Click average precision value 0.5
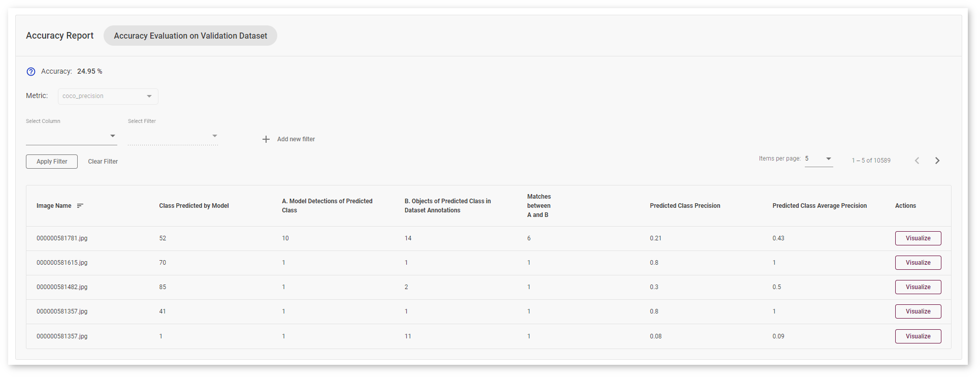 click(777, 287)
